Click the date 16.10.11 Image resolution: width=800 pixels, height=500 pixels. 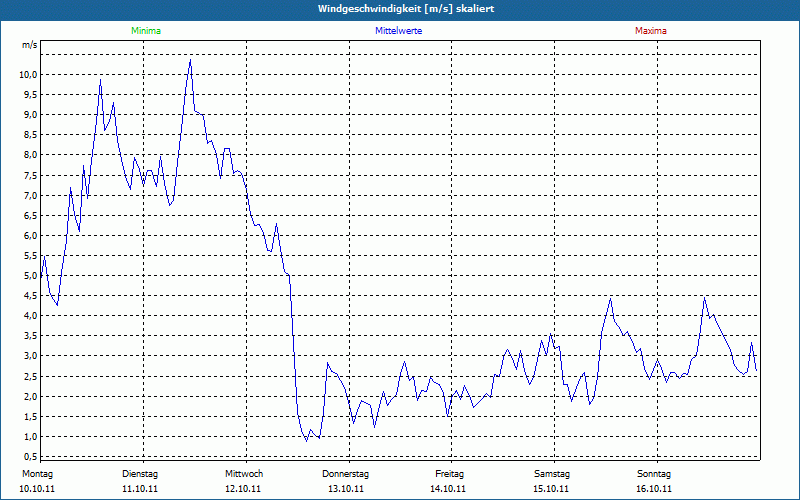point(654,489)
